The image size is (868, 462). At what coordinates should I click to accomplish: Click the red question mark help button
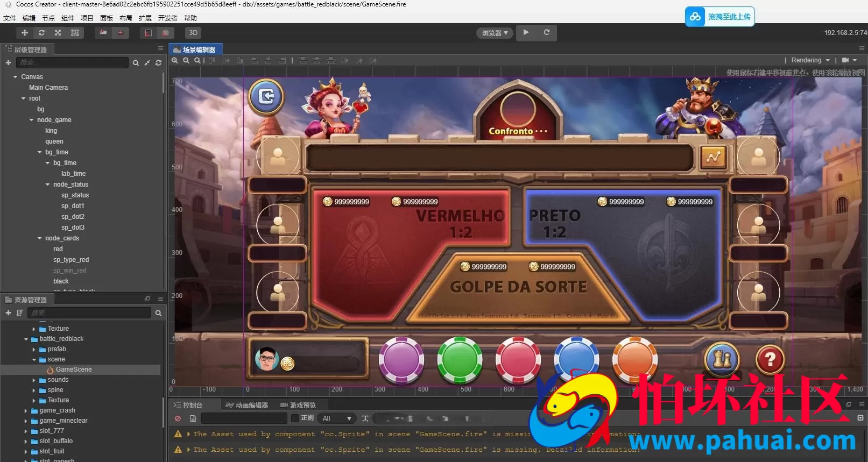(x=770, y=359)
